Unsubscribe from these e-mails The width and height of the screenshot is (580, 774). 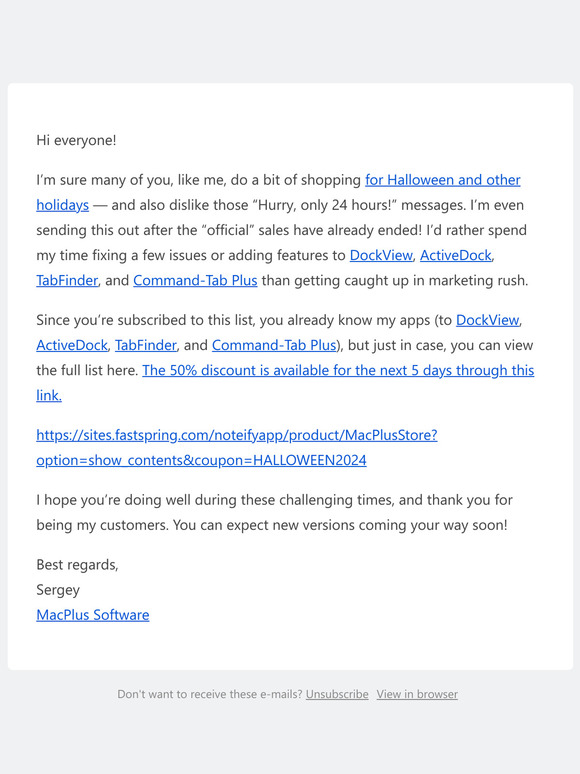pyautogui.click(x=337, y=694)
